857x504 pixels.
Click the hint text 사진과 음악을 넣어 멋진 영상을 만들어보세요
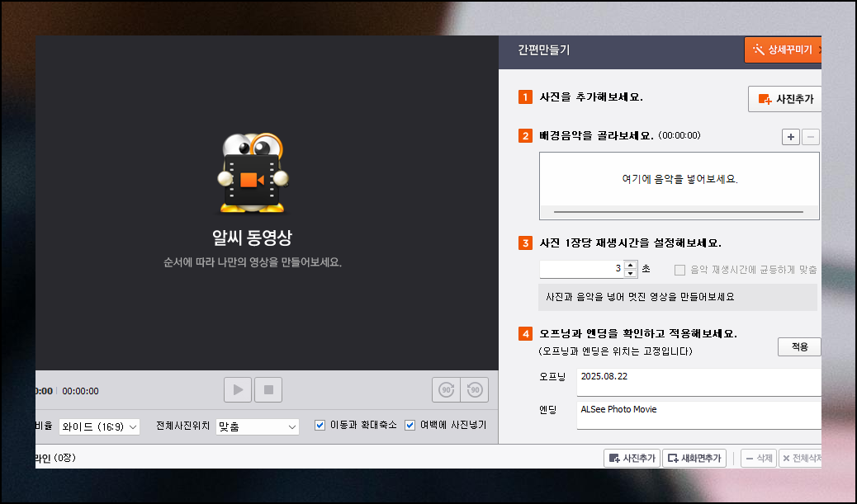point(640,297)
